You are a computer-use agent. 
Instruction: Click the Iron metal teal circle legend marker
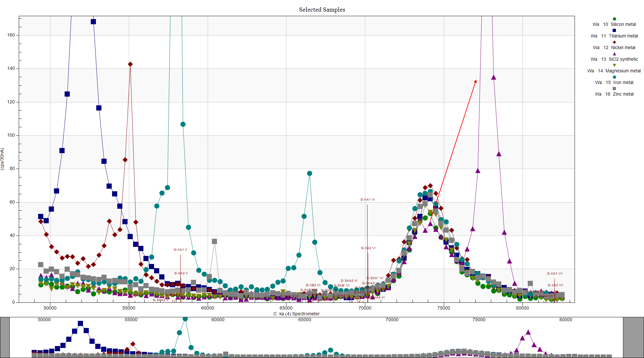(614, 77)
